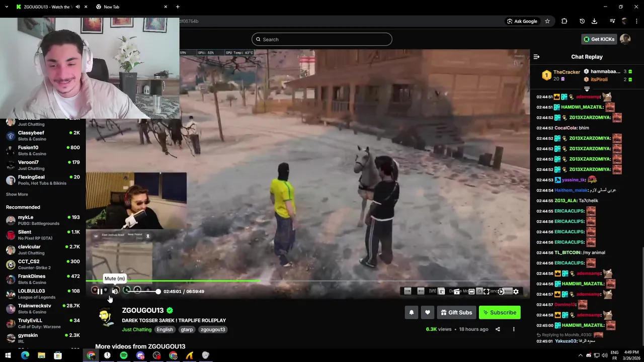Seek on the green video progress bar

307,281
